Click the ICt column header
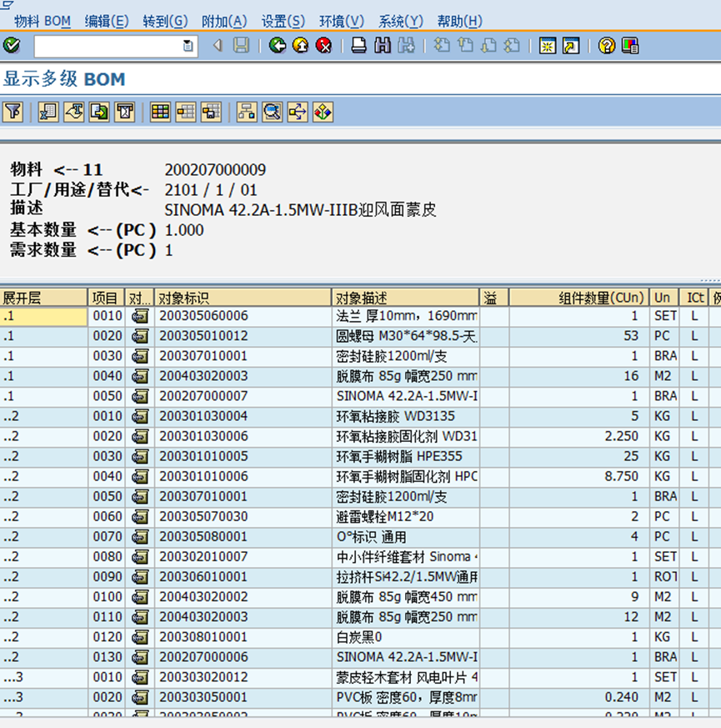Screen dimensions: 721x728 click(x=694, y=298)
